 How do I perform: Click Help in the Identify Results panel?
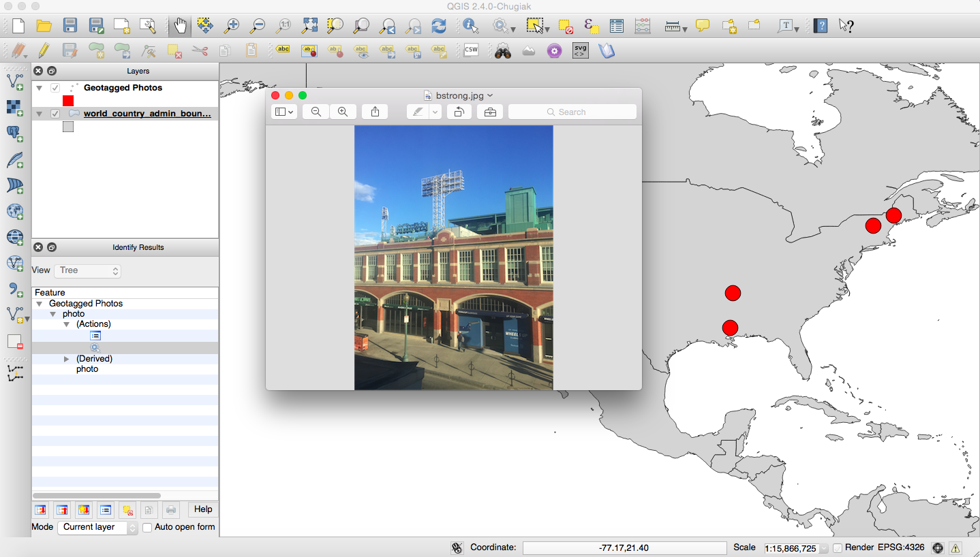(202, 509)
